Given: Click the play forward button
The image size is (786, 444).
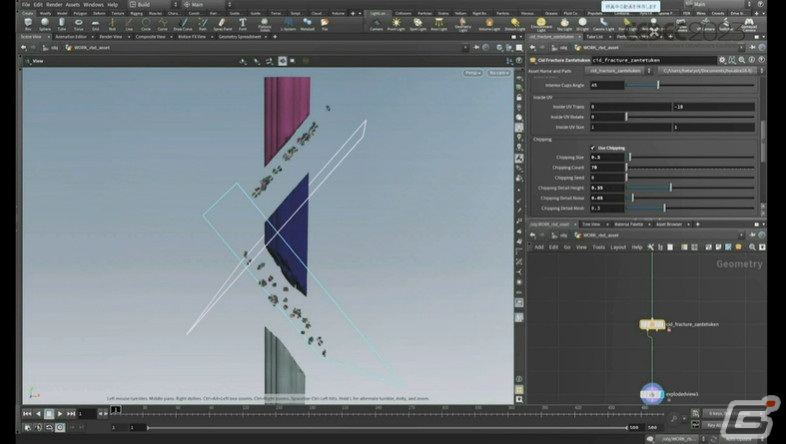Looking at the screenshot, I should 60,414.
